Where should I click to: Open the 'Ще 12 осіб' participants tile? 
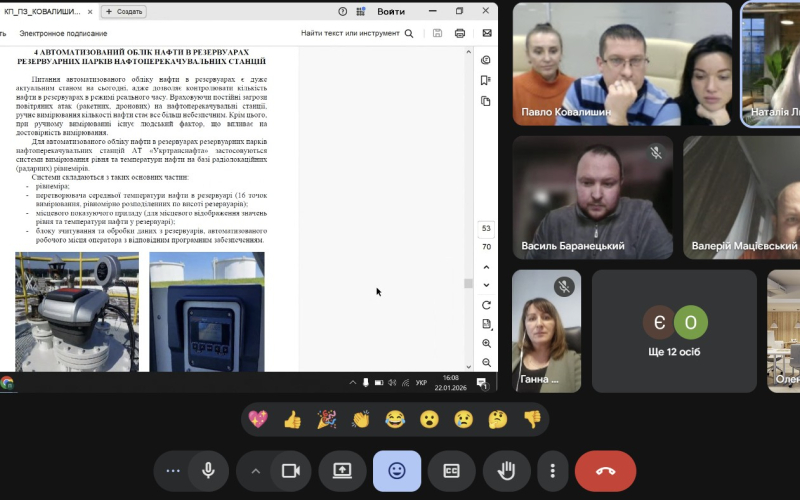[x=674, y=331]
